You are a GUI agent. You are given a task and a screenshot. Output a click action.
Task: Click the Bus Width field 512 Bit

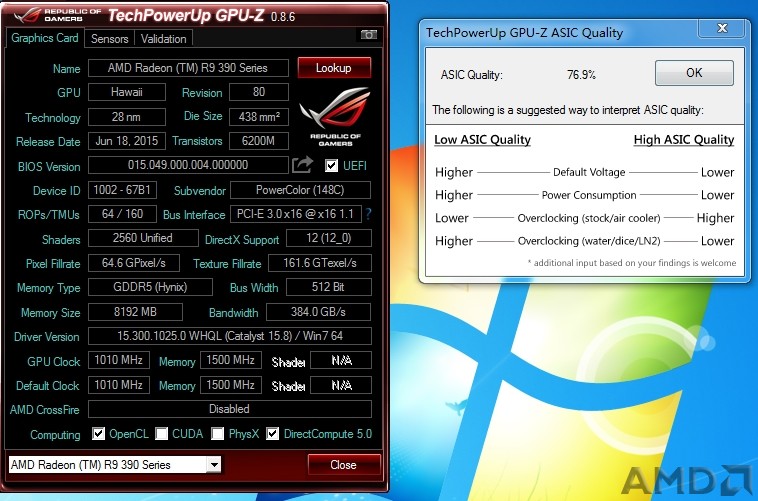pos(329,287)
